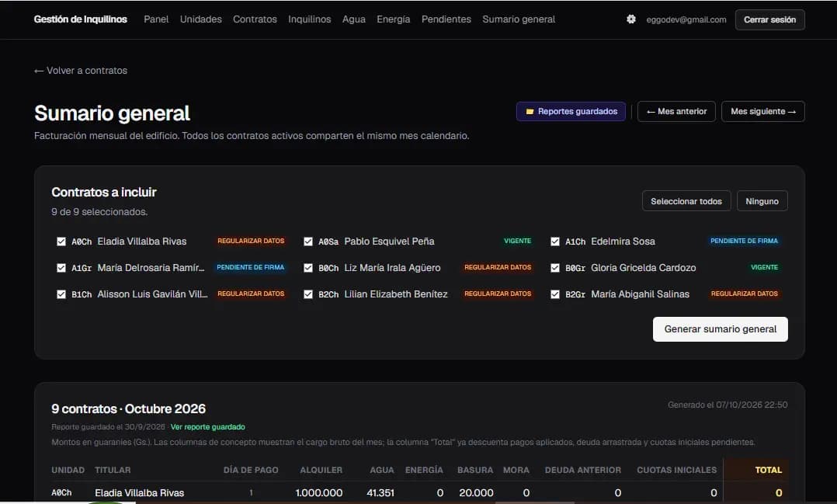This screenshot has width=837, height=504.
Task: Open the Pendientes page
Action: [446, 19]
